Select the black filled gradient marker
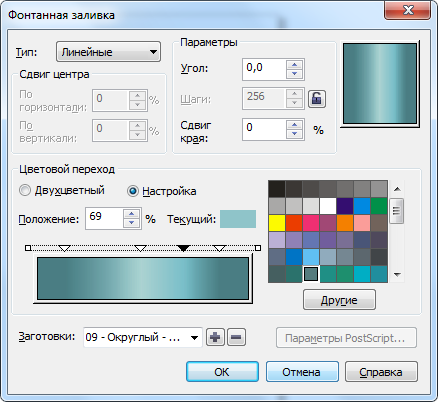438x402 pixels. [x=183, y=248]
